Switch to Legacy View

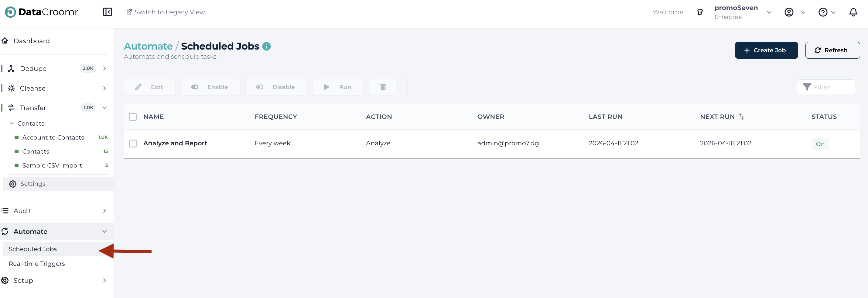pos(166,12)
